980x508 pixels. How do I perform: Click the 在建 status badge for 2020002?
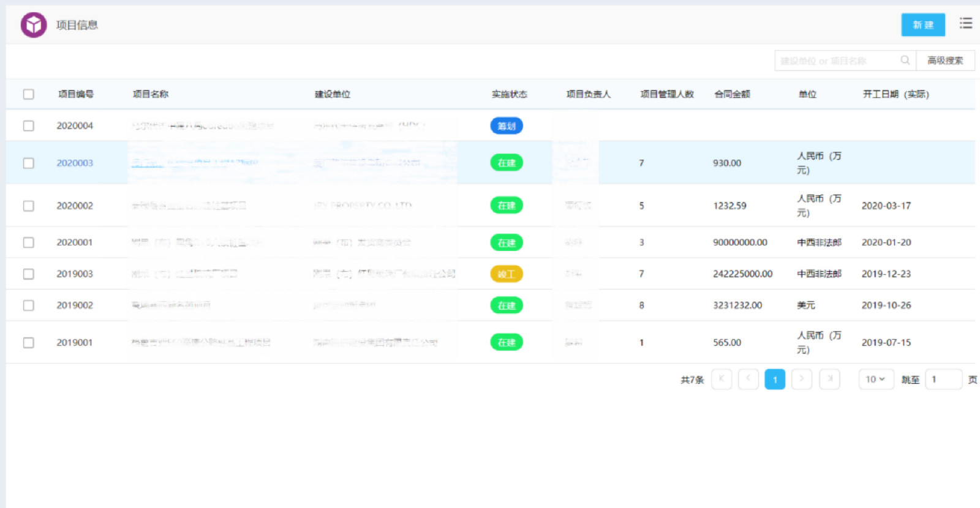point(507,206)
